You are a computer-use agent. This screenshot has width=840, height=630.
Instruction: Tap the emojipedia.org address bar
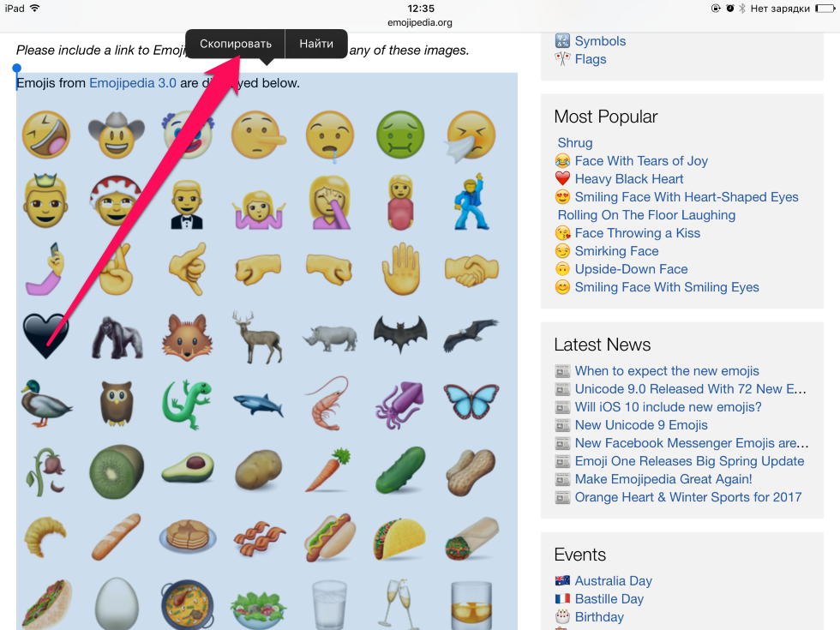coord(420,22)
